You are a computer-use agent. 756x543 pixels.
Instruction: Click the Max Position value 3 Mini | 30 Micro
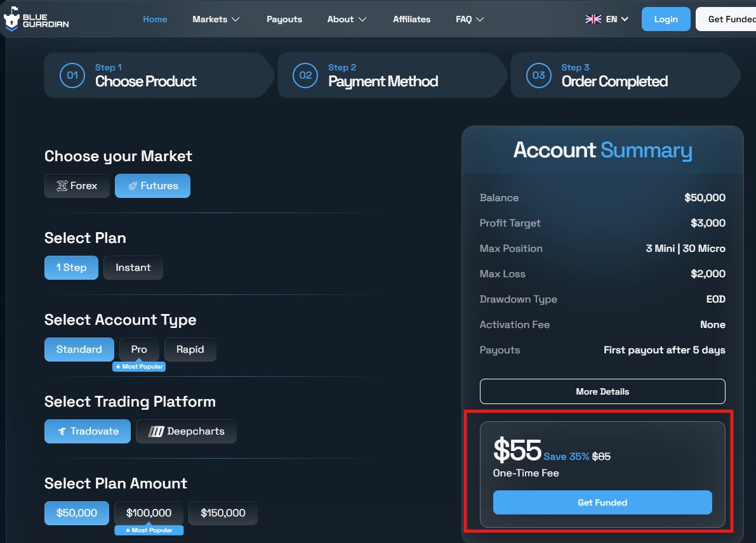pyautogui.click(x=685, y=249)
